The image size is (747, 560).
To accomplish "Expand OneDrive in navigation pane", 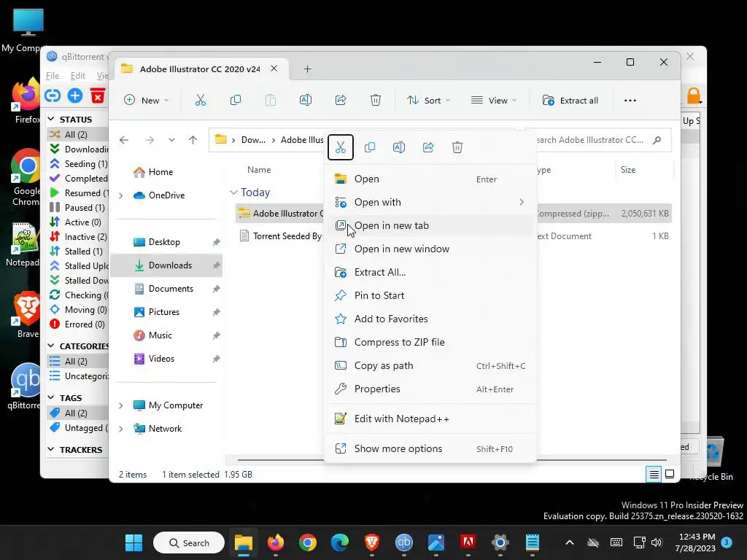I will click(x=121, y=195).
